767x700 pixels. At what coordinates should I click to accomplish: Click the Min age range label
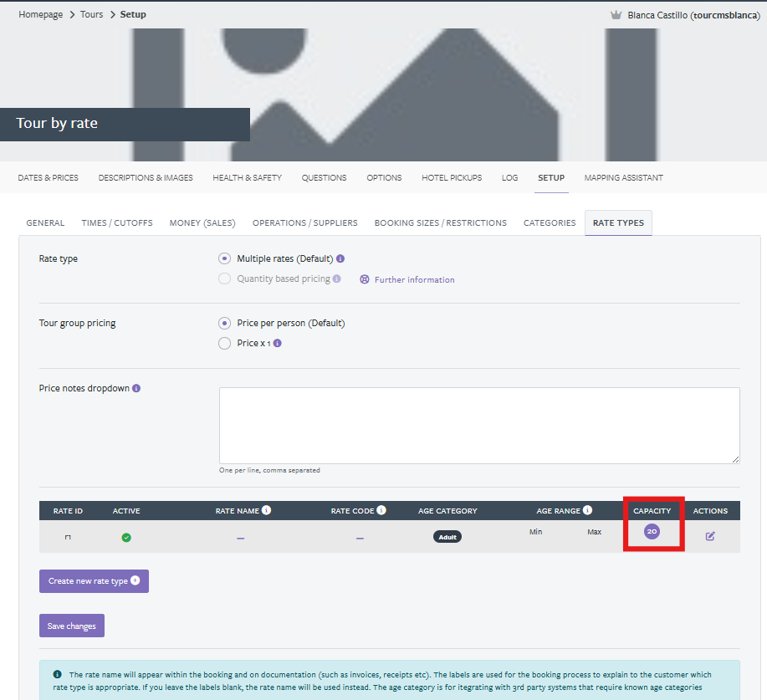pyautogui.click(x=535, y=532)
